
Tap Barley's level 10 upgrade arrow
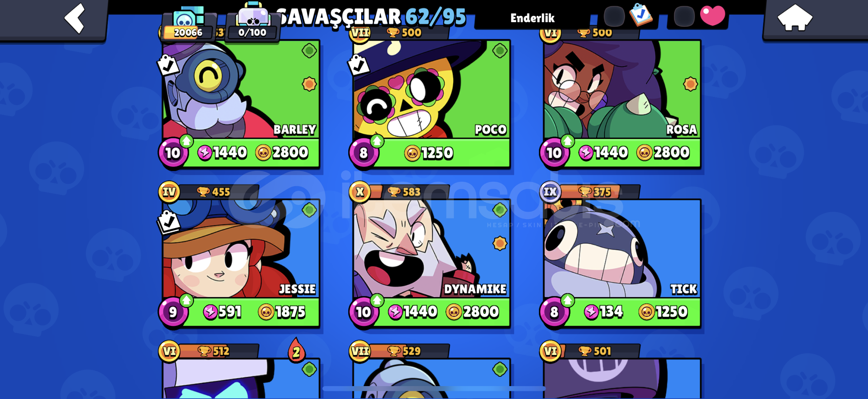point(187,141)
